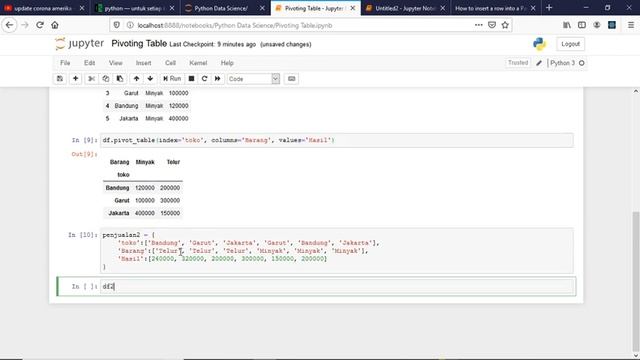Run the current cell

tap(172, 79)
